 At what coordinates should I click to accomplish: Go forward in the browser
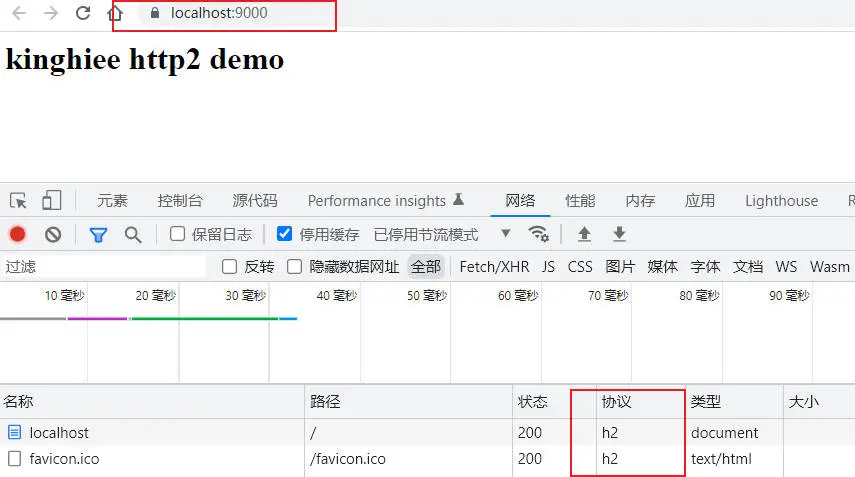[x=51, y=13]
